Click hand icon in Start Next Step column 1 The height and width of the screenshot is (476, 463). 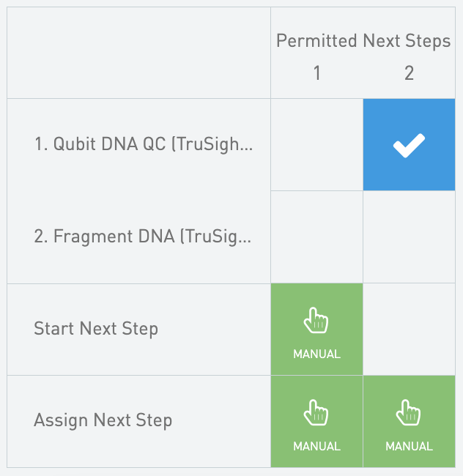[316, 321]
